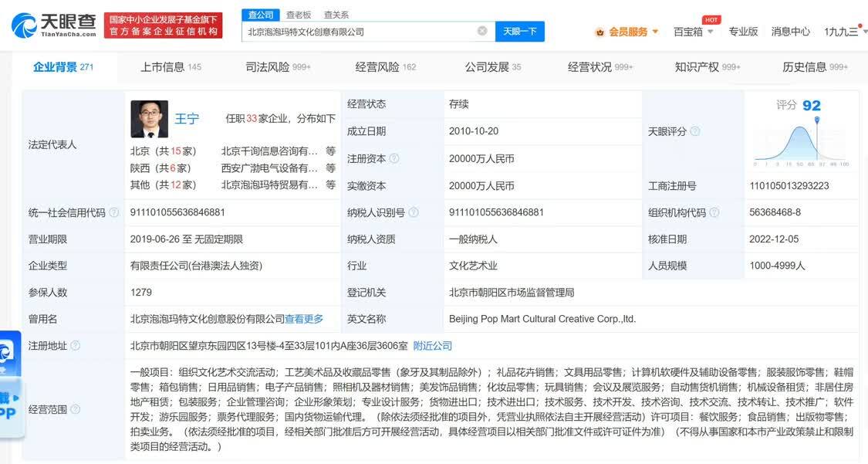
Task: Click 查看更多 next to former name
Action: pos(304,319)
